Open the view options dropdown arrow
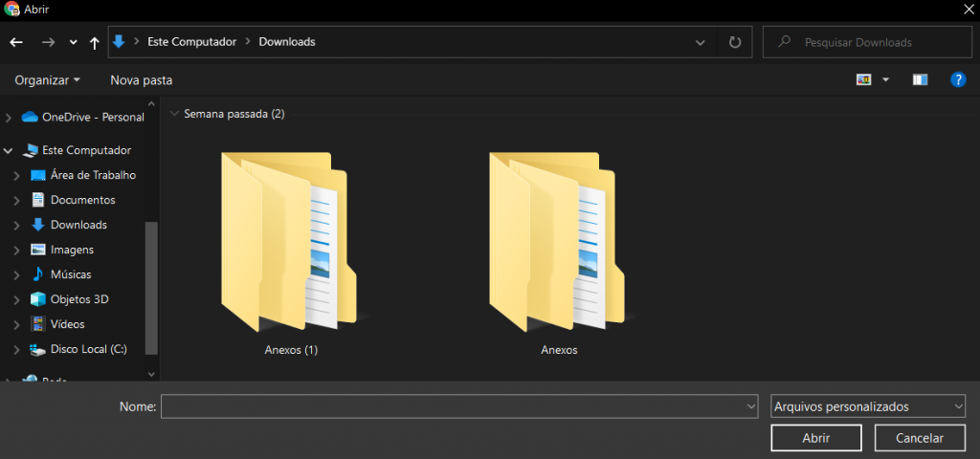The image size is (980, 459). (x=885, y=80)
